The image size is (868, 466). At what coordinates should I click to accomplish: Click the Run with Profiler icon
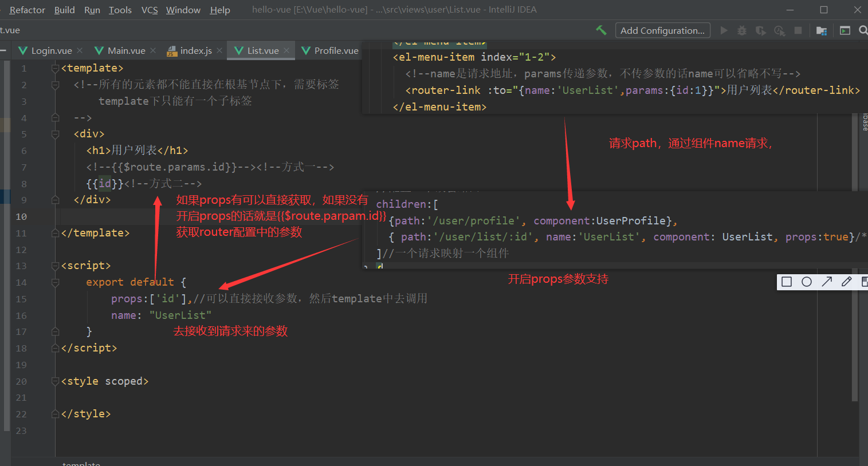point(779,30)
